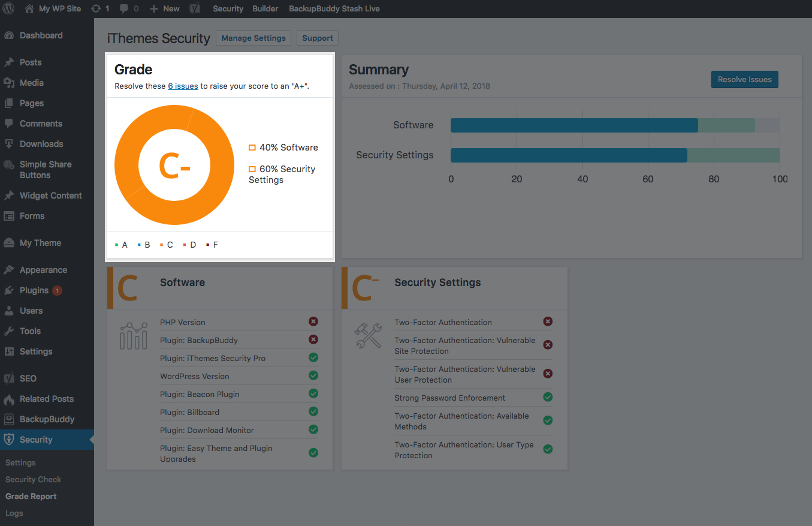Click the Settings sliders icon in sidebar
Screen dimensions: 812x526
pyautogui.click(x=9, y=351)
